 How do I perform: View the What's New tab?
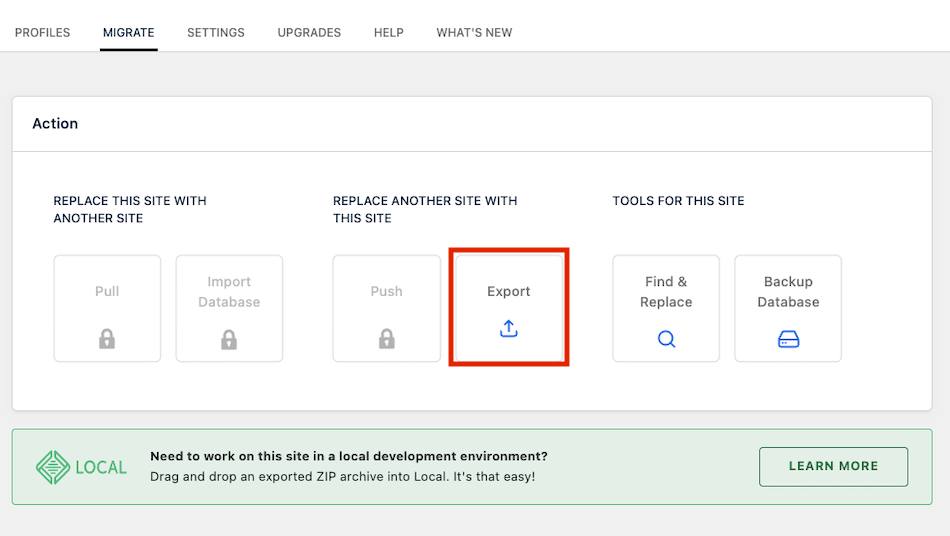(474, 33)
